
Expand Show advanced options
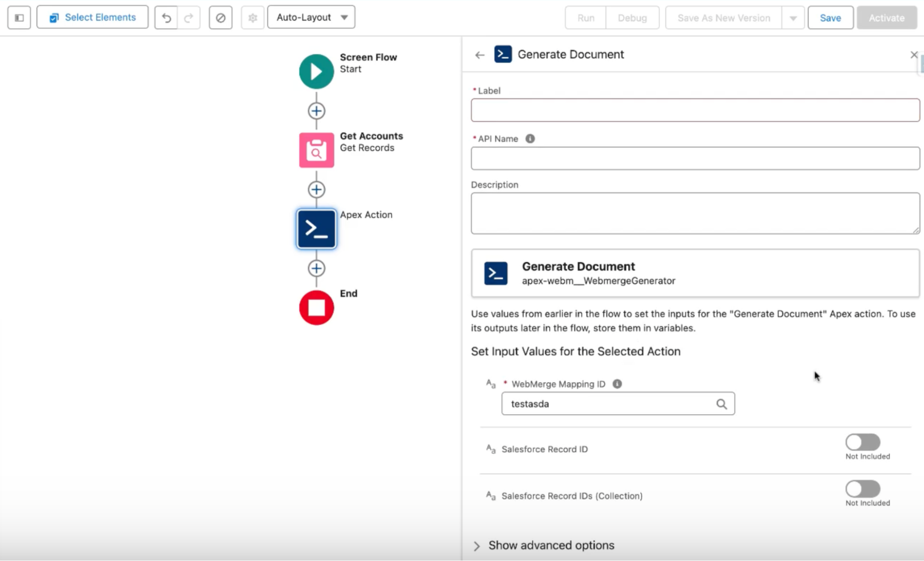[x=551, y=545]
